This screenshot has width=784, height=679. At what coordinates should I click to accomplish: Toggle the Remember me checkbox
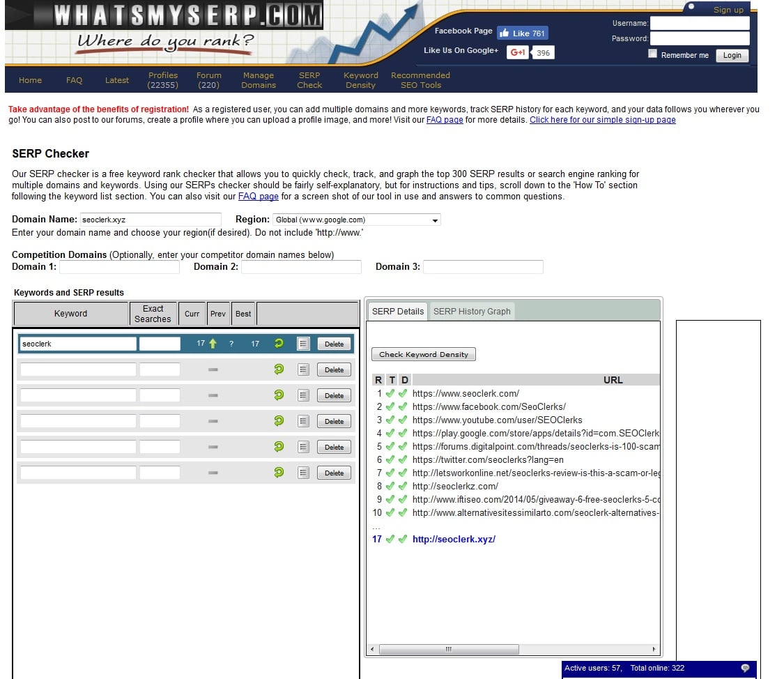tap(652, 54)
